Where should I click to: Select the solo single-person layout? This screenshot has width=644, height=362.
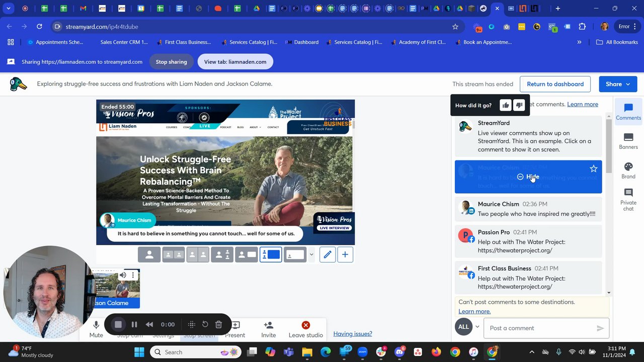149,255
